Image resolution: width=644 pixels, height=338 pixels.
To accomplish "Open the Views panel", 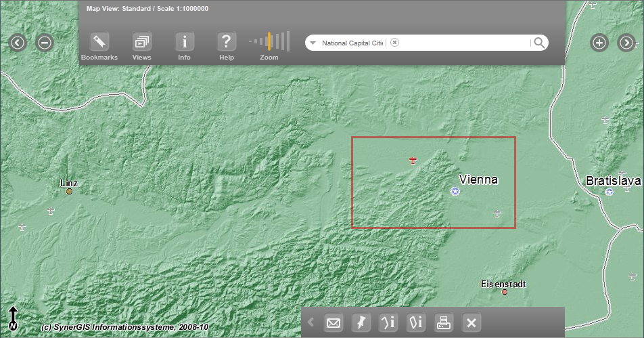I will pos(141,42).
